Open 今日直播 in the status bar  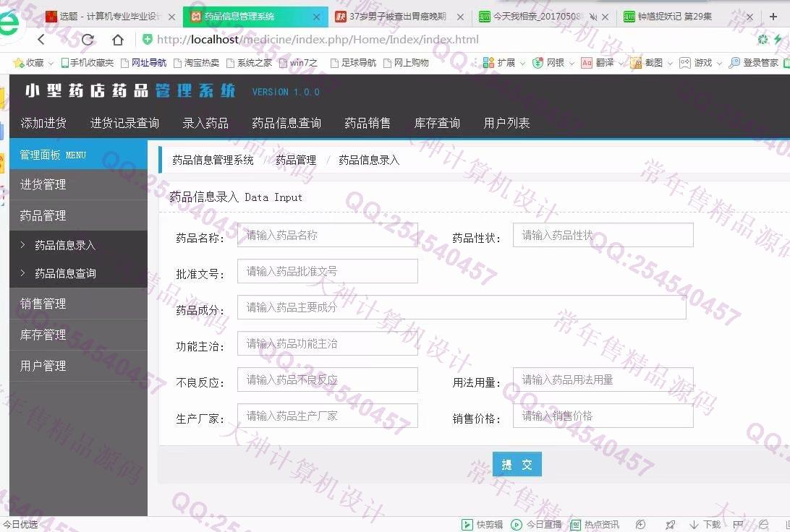536,525
